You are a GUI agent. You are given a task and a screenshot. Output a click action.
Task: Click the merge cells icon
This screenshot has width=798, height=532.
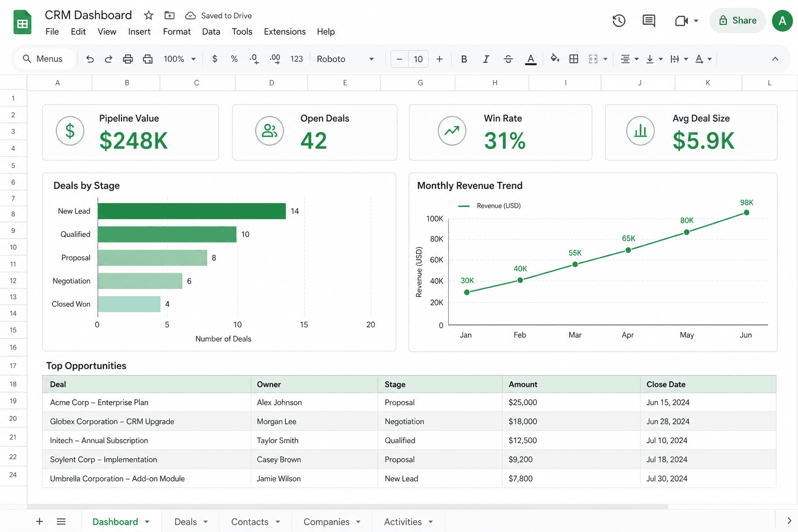click(593, 59)
